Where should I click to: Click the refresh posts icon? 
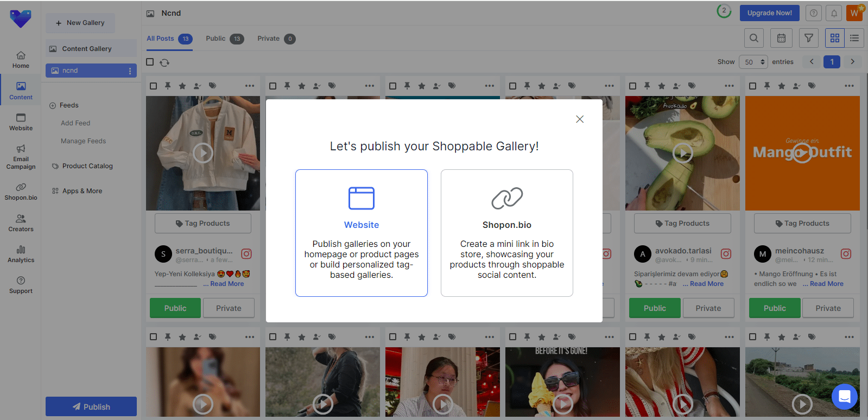[x=164, y=62]
